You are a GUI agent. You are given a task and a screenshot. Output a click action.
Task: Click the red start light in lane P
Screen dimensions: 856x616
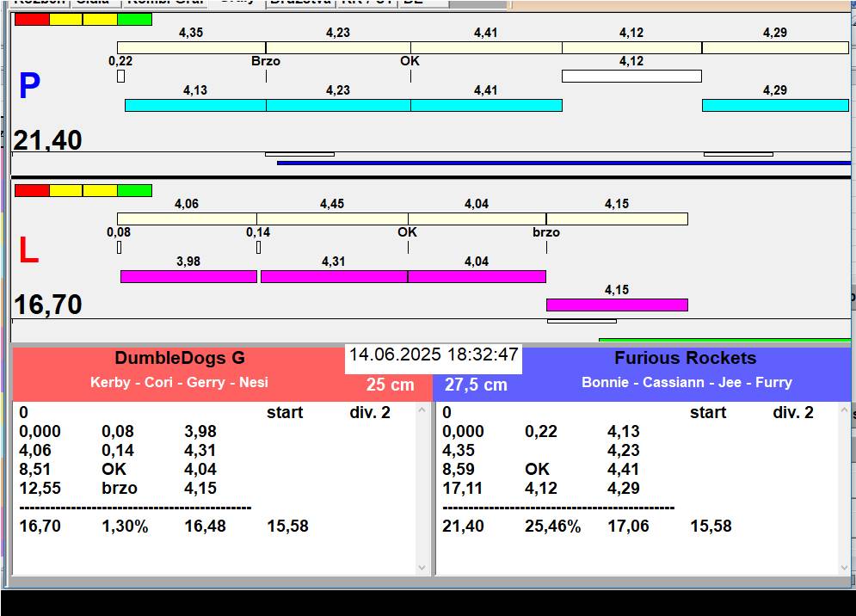point(32,19)
